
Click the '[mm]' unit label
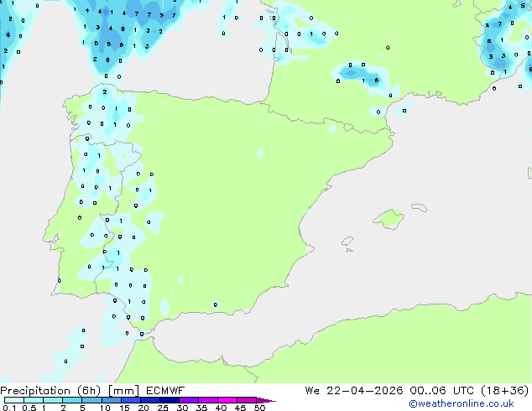(123, 391)
